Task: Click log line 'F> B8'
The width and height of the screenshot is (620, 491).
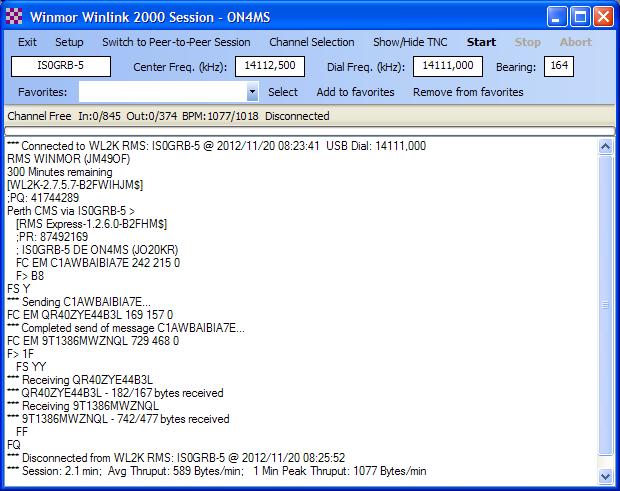Action: click(x=30, y=276)
